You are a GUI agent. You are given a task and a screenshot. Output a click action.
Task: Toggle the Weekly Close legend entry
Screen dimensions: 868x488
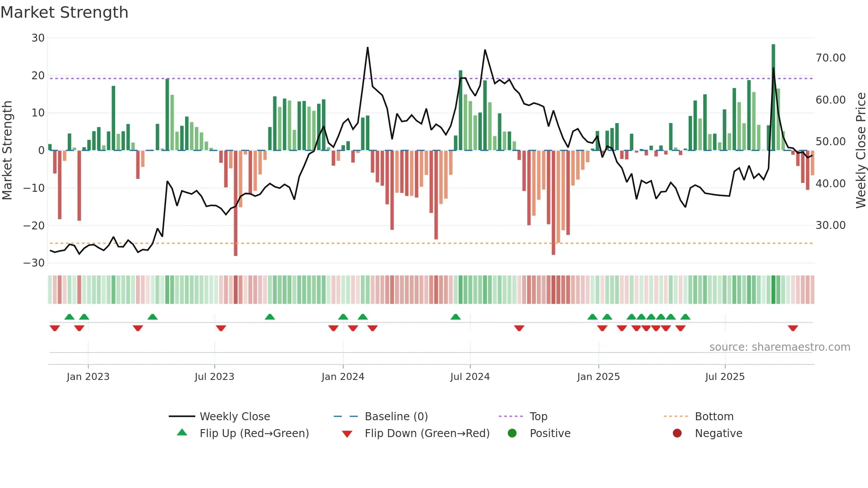tap(234, 417)
